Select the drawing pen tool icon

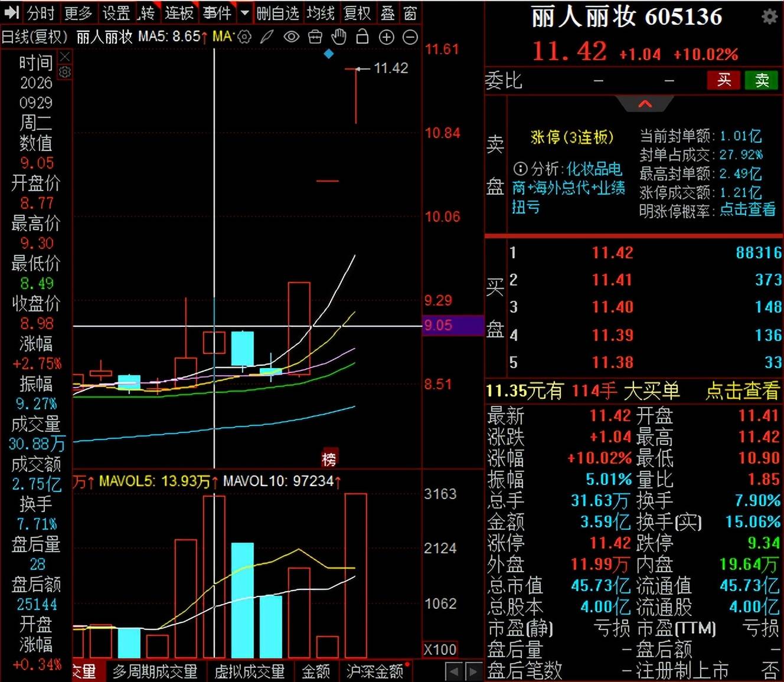click(x=267, y=37)
